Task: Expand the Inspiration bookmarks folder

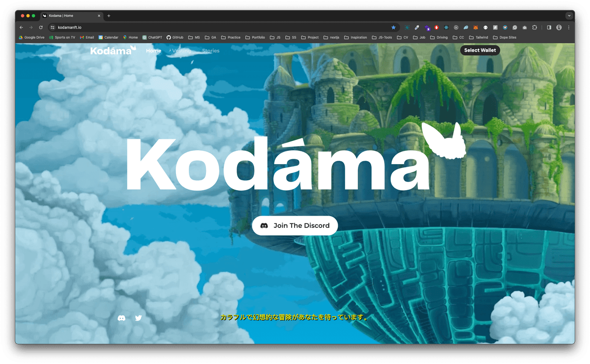Action: pyautogui.click(x=355, y=37)
